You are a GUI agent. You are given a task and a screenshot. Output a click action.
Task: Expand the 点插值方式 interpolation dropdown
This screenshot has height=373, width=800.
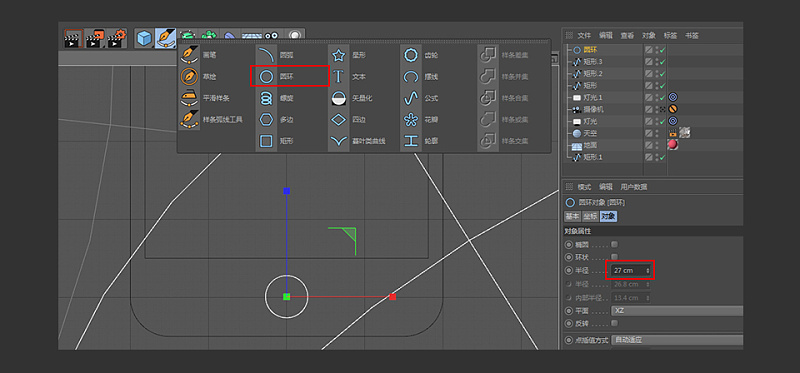[x=677, y=340]
